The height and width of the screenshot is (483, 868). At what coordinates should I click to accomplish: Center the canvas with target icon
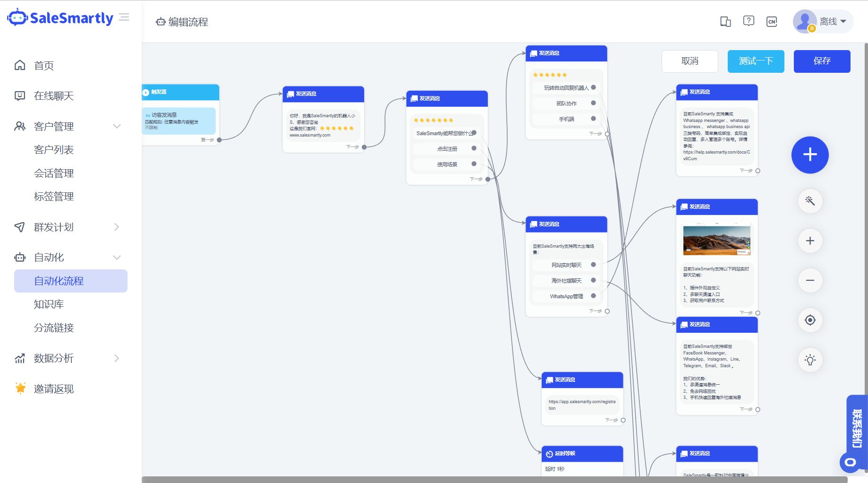810,320
